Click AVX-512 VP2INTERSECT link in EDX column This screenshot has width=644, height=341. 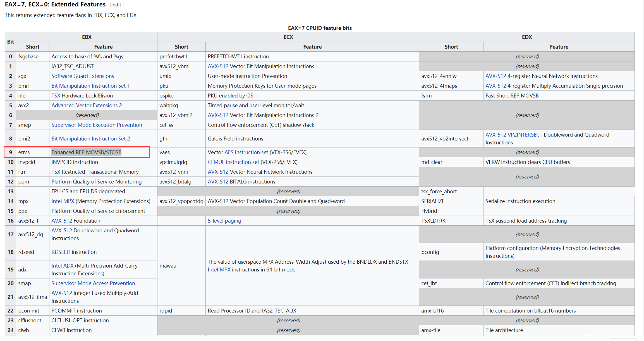(x=514, y=135)
